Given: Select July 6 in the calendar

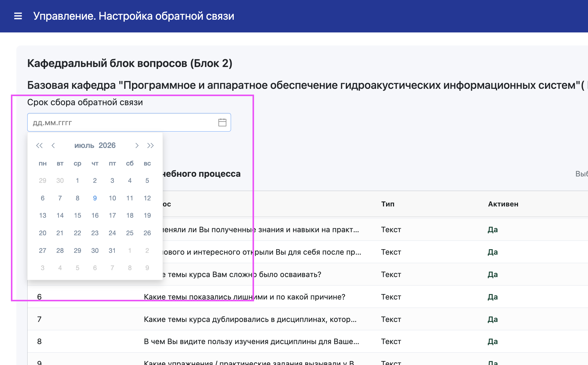Looking at the screenshot, I should 43,198.
